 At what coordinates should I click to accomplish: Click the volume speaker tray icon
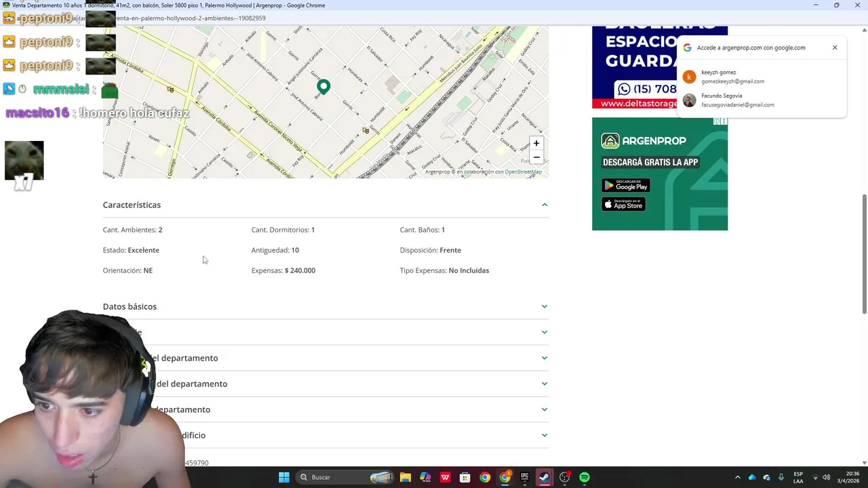click(x=827, y=477)
